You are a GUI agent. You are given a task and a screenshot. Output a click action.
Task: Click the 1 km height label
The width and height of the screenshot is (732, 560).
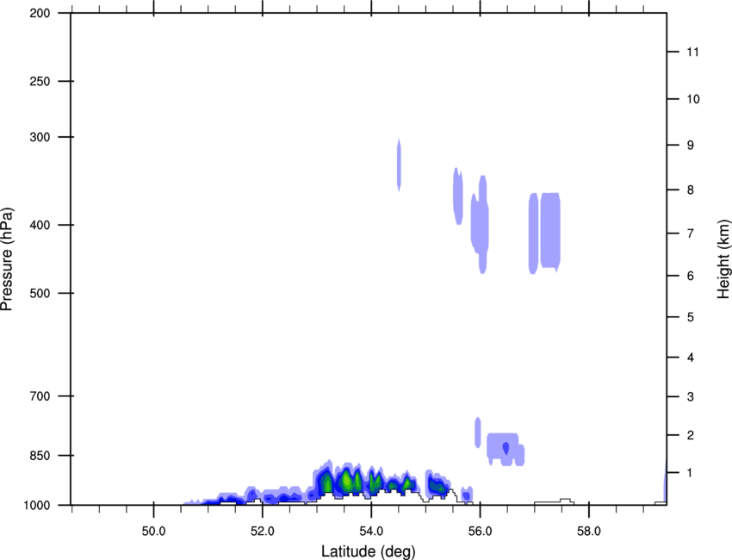click(691, 473)
